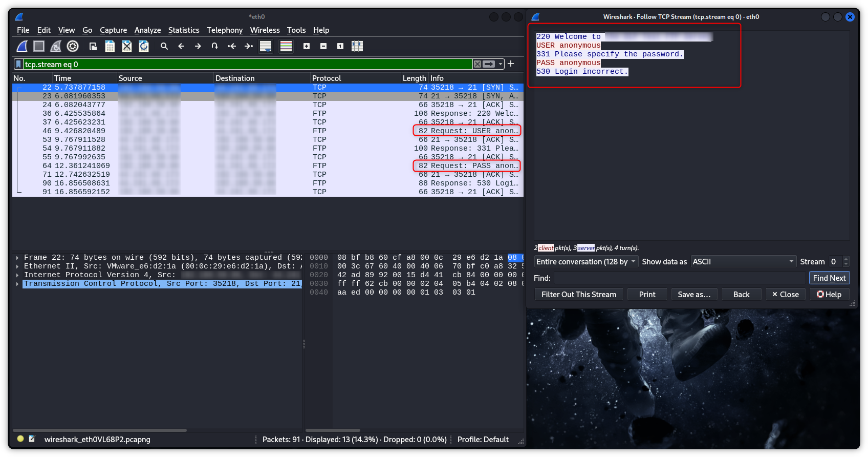Restart the current capture
The width and height of the screenshot is (868, 457).
point(56,46)
